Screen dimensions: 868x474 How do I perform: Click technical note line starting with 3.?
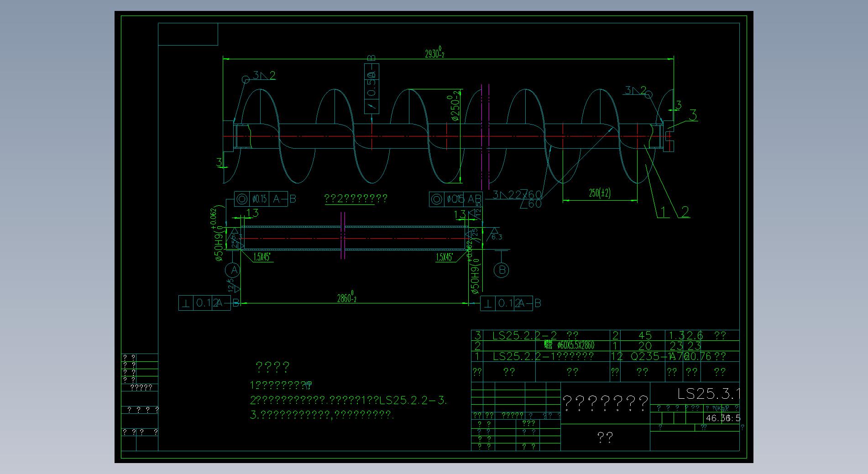coord(321,415)
